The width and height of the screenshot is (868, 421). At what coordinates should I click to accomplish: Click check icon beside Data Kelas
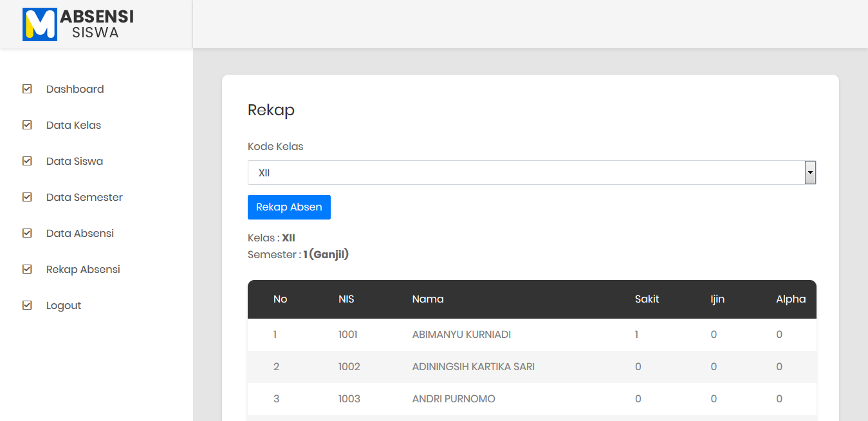coord(27,125)
